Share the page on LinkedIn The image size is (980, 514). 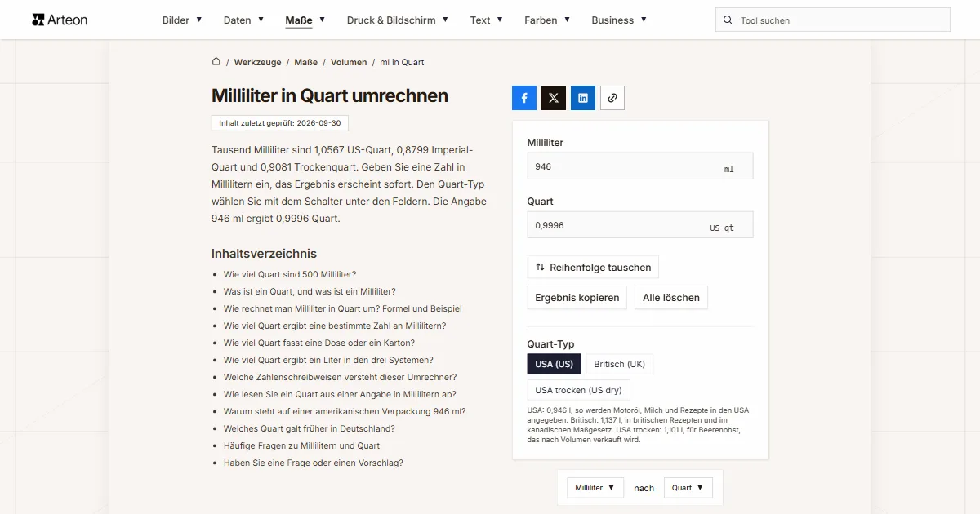click(583, 98)
